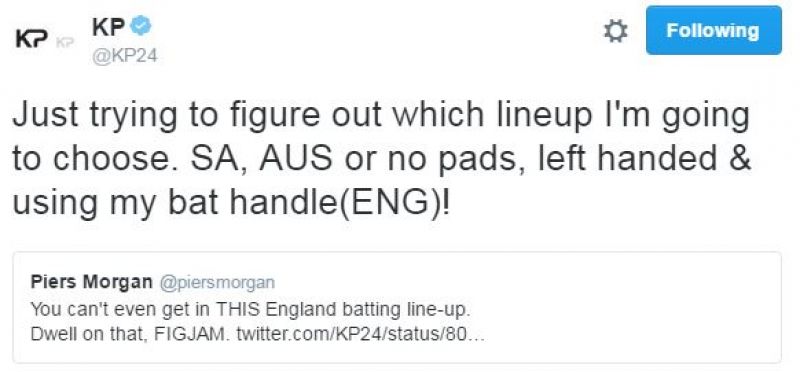Click the ampersand after 'left handed'
The image size is (800, 372).
(740, 159)
